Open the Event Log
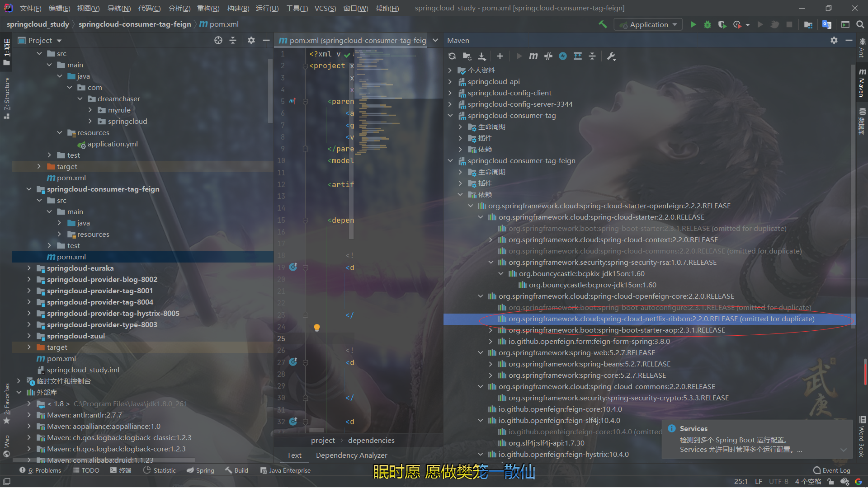 tap(831, 470)
